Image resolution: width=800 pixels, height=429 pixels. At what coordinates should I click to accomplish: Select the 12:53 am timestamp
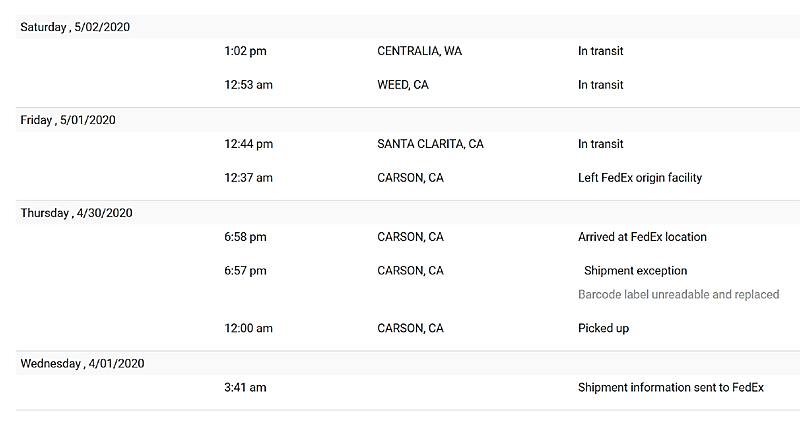pyautogui.click(x=248, y=85)
